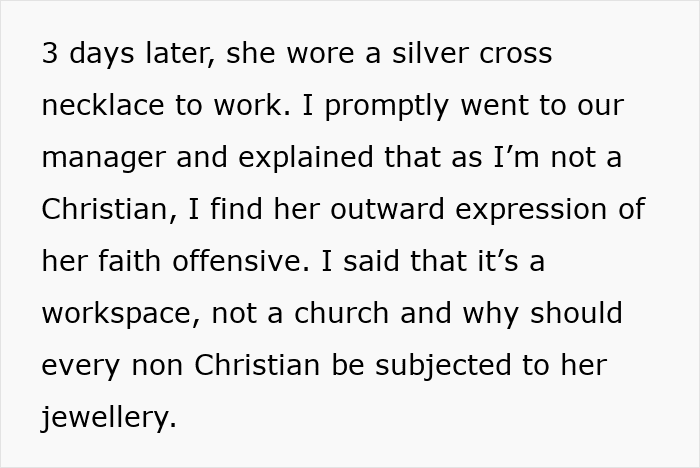Click the word "wore" in the first line
The width and height of the screenshot is (700, 468).
(x=321, y=54)
